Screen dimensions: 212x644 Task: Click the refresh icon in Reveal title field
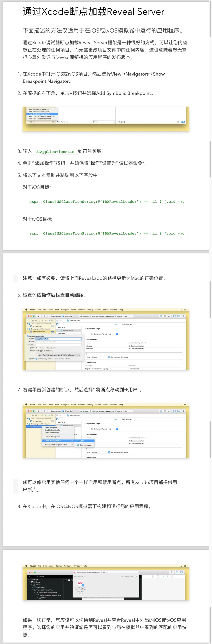click(138, 572)
